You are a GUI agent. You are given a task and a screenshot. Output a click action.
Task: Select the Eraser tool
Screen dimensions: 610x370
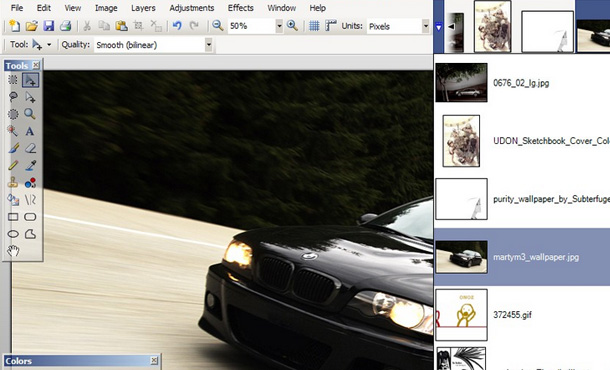(x=30, y=148)
